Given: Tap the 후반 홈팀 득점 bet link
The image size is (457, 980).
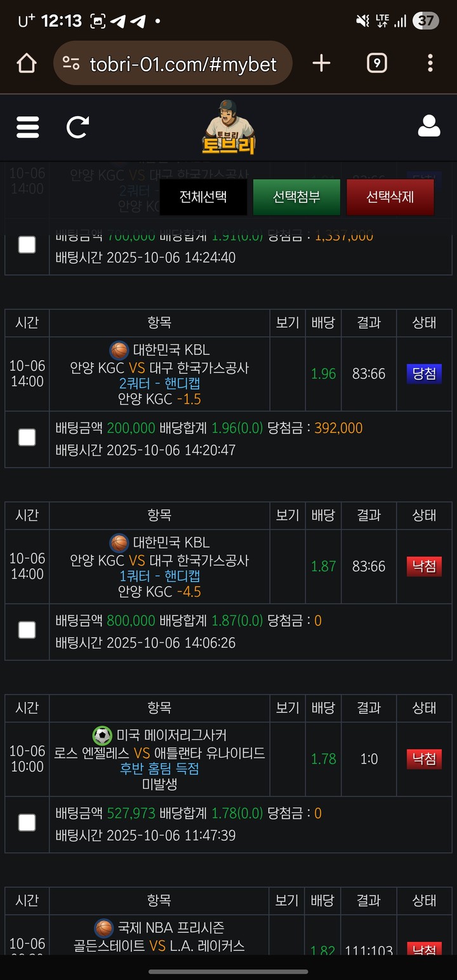Looking at the screenshot, I should pos(159,768).
